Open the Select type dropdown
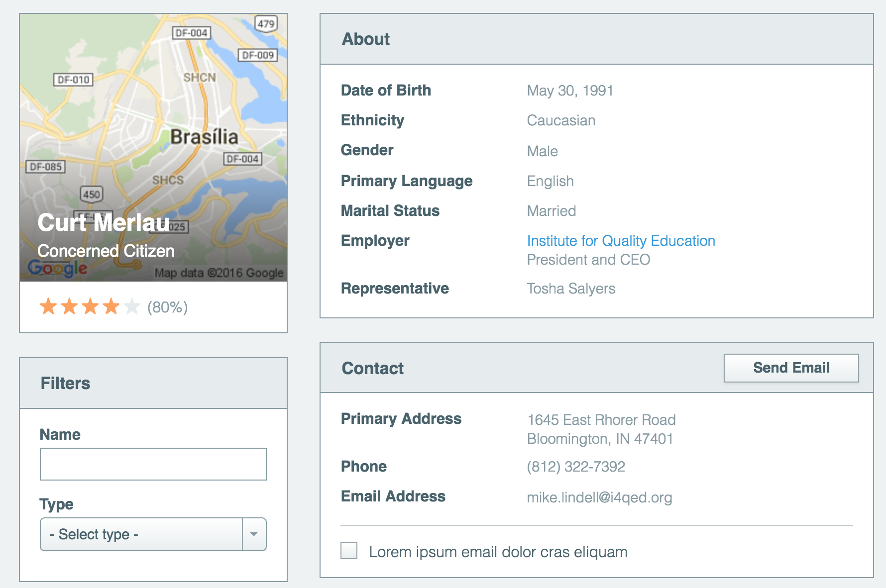This screenshot has height=588, width=886. coord(153,534)
